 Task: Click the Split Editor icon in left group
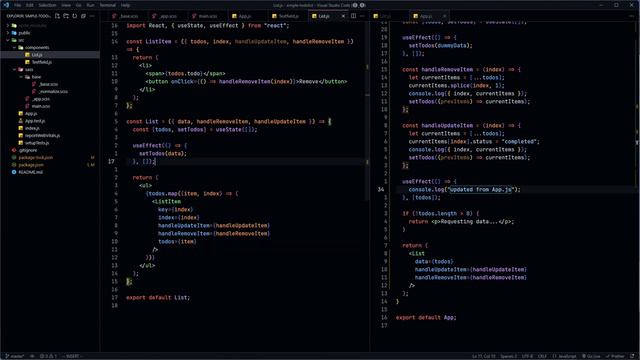click(353, 16)
